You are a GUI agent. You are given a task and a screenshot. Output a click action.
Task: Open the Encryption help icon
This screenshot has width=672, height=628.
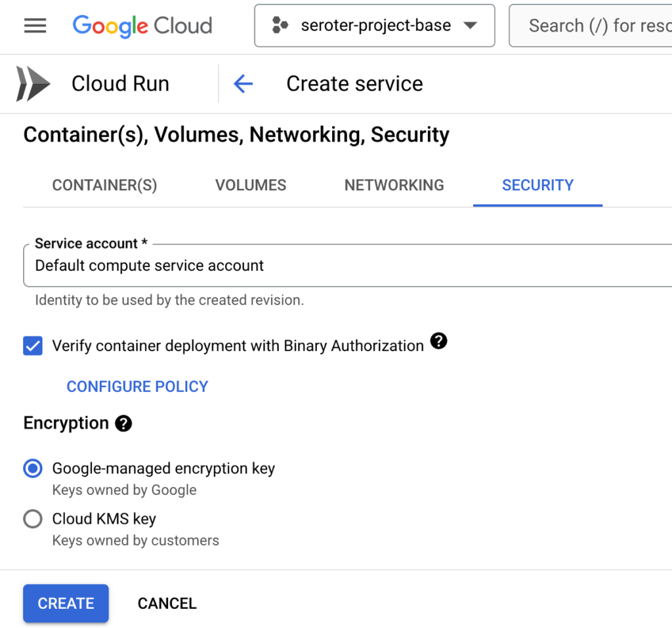(x=123, y=423)
